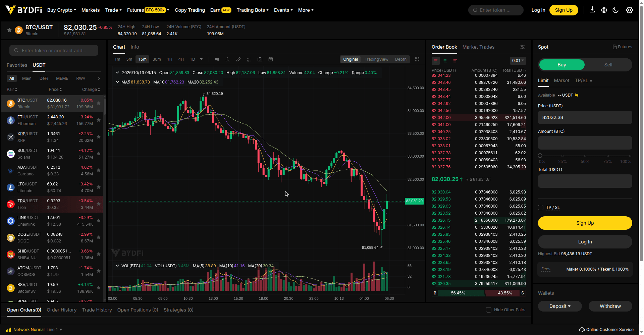This screenshot has width=644, height=335.
Task: Click the USDT transfer swap icon
Action: click(x=577, y=95)
